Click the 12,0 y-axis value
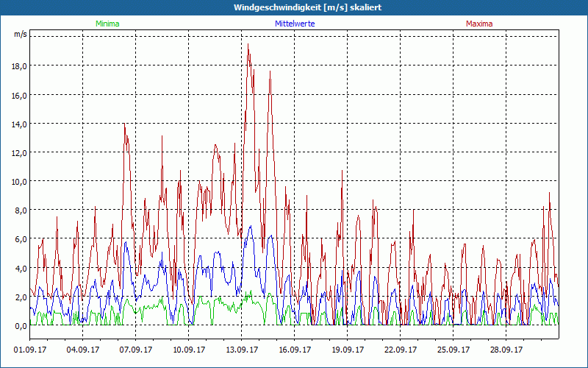 pos(19,153)
